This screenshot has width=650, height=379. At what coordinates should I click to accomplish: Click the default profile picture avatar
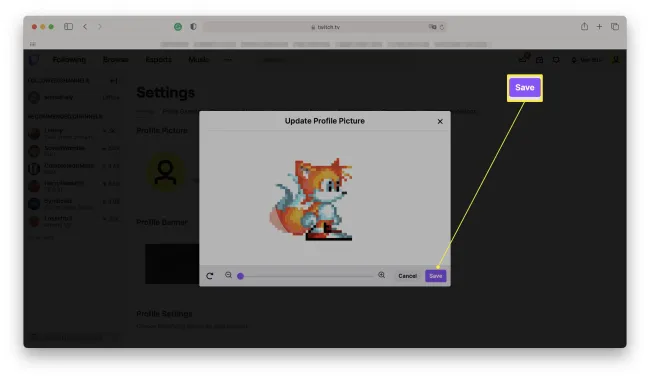click(165, 172)
